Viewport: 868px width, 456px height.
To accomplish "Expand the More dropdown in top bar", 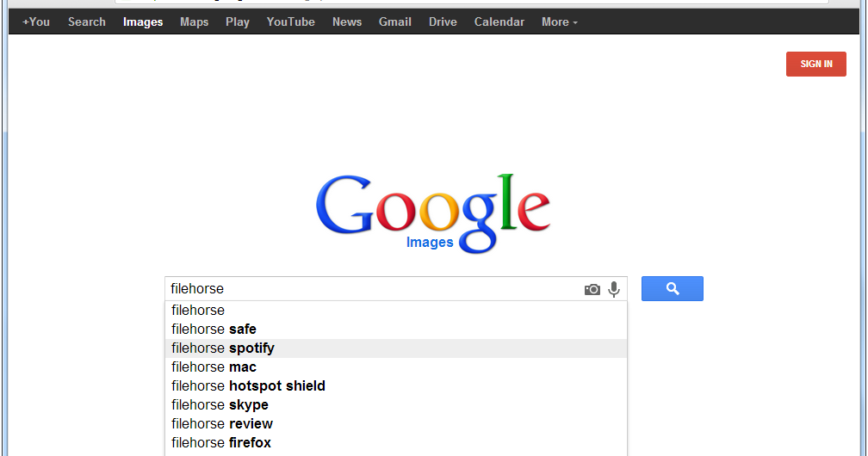I will [560, 22].
